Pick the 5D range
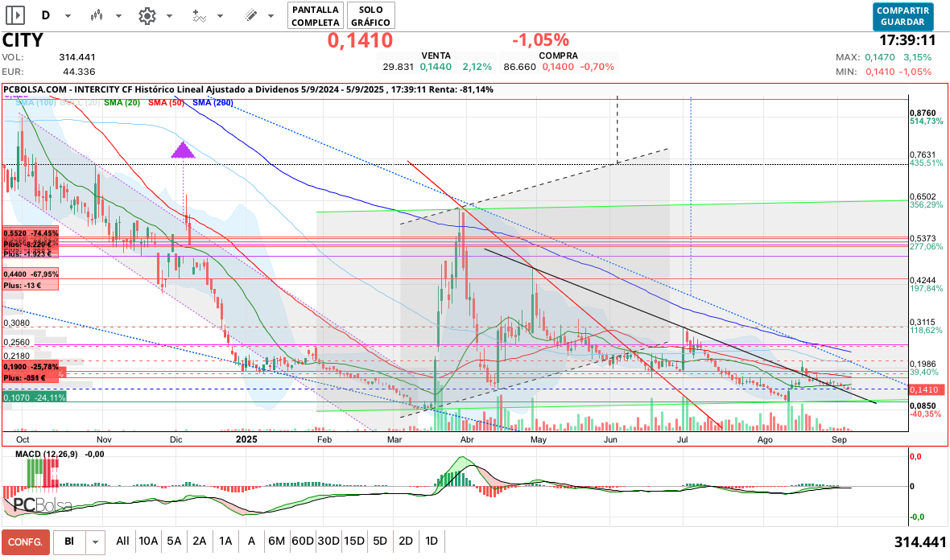950x560 pixels. coord(380,541)
